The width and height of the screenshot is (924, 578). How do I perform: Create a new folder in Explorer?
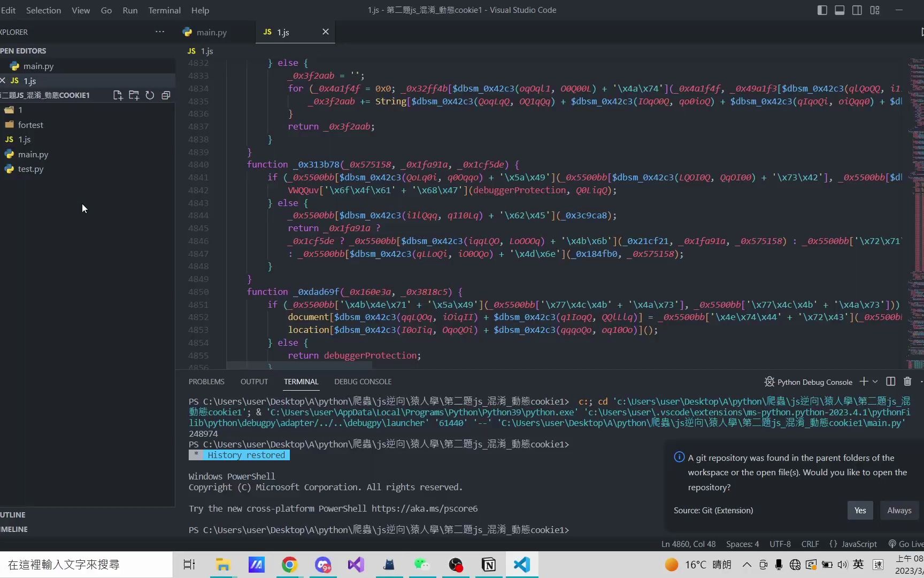134,95
